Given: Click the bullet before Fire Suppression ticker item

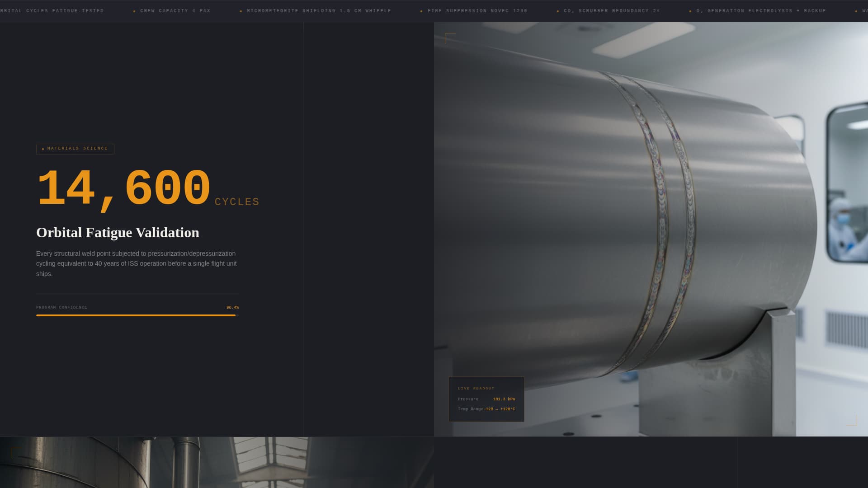Looking at the screenshot, I should pyautogui.click(x=421, y=11).
